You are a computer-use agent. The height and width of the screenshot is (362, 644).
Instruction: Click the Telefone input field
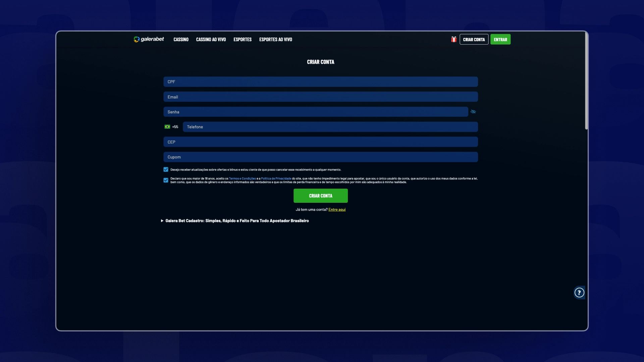(x=330, y=127)
